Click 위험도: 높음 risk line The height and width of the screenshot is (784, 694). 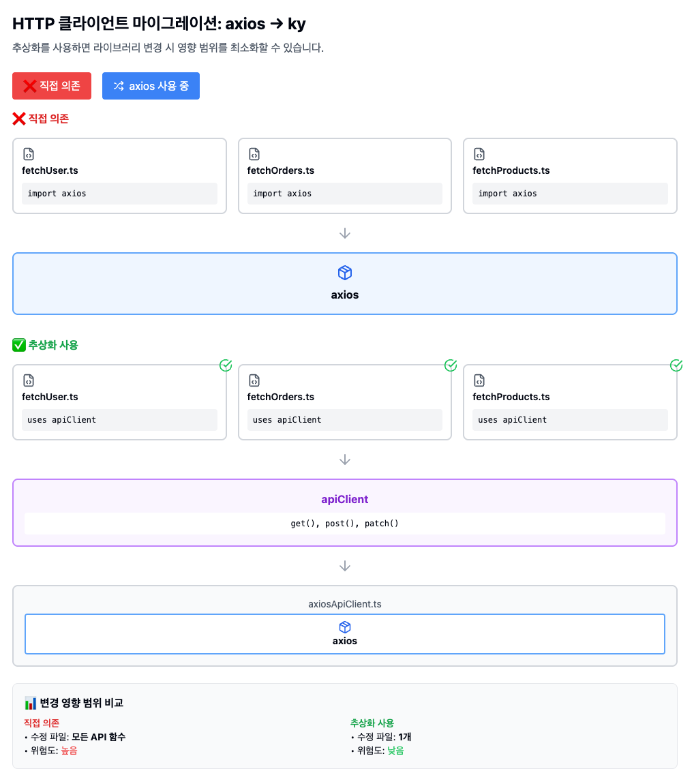51,751
